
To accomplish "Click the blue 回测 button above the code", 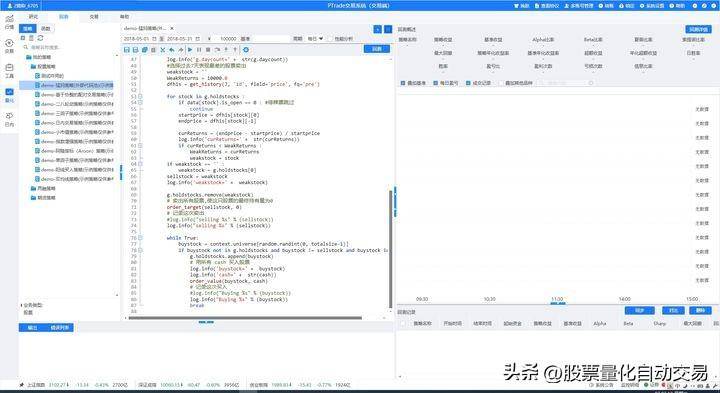I will tap(377, 49).
